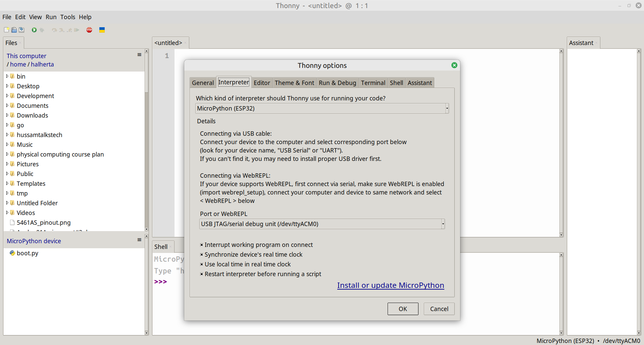Click the Save file toolbar icon
Viewport: 644px width, 345px height.
pyautogui.click(x=21, y=30)
